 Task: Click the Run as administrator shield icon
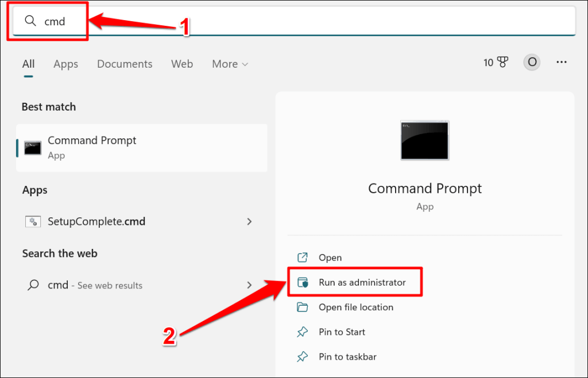[303, 283]
